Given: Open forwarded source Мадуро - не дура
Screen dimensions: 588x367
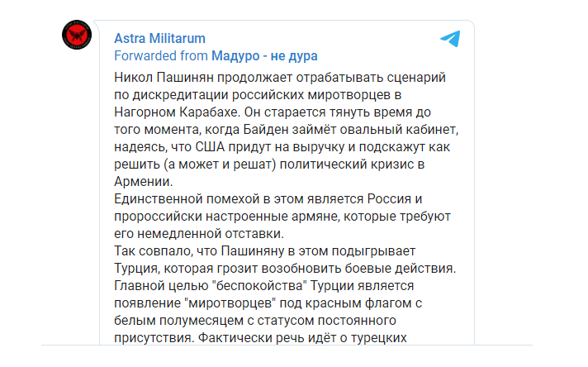Looking at the screenshot, I should pos(264,56).
